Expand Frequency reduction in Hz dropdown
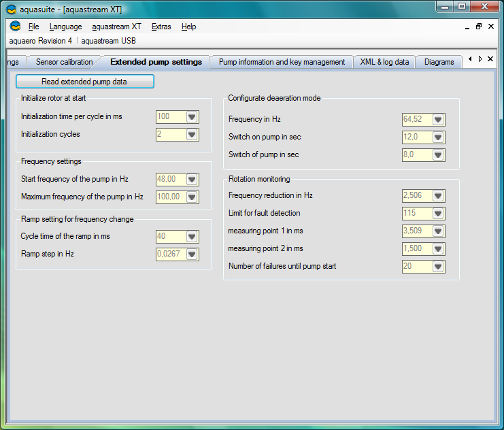This screenshot has height=430, width=504. click(438, 196)
